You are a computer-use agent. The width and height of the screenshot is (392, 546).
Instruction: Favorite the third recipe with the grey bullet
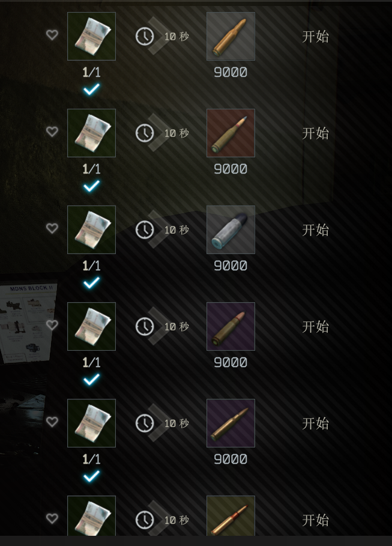[x=52, y=228]
